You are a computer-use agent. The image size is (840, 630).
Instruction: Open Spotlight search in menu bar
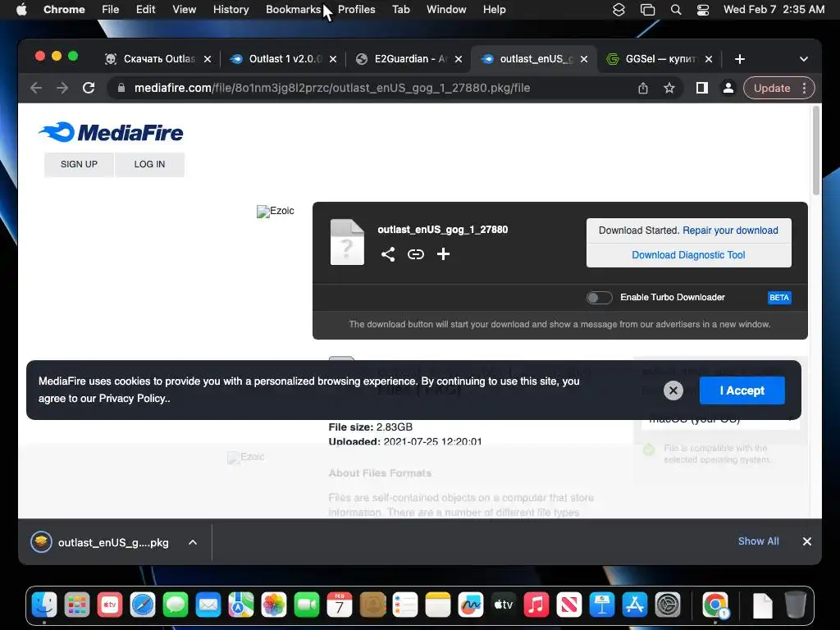[x=676, y=10]
